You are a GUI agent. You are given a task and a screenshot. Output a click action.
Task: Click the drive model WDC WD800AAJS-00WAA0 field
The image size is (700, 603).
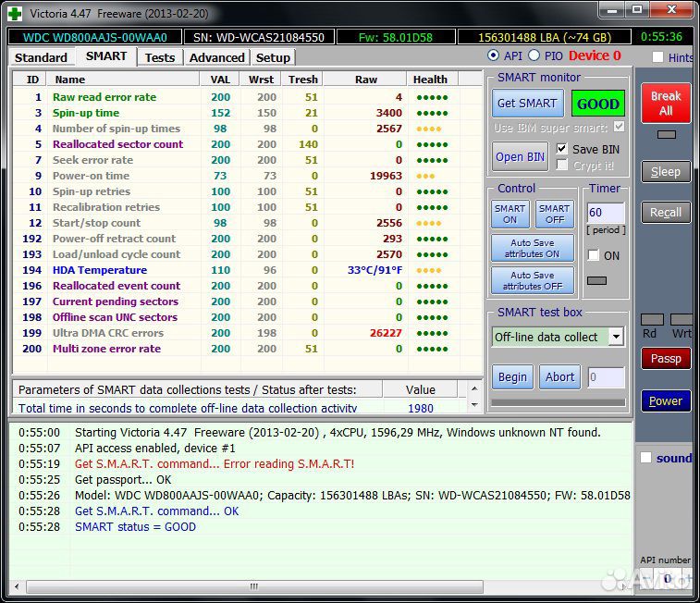[x=95, y=37]
